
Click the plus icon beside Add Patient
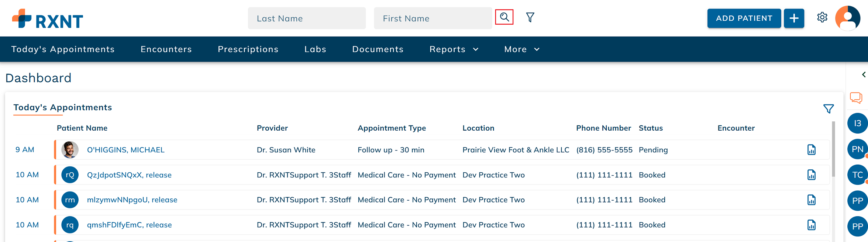pos(794,18)
